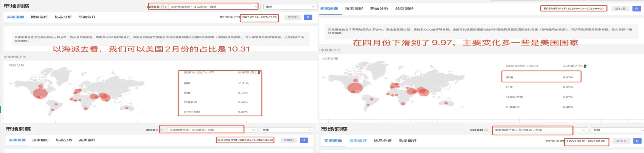Toggle 近30日 range in 空派 February panel
Screen dimensions: 644x153
pyautogui.click(x=621, y=141)
